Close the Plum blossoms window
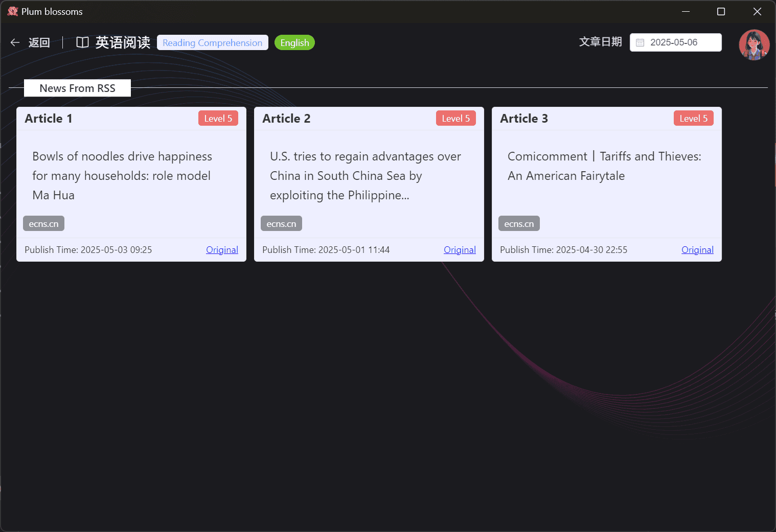The height and width of the screenshot is (532, 776). point(757,11)
